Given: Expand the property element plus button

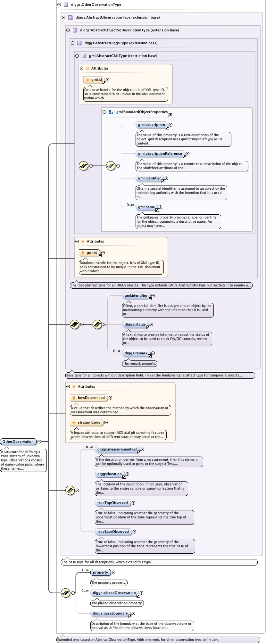Looking at the screenshot, I should tap(113, 572).
